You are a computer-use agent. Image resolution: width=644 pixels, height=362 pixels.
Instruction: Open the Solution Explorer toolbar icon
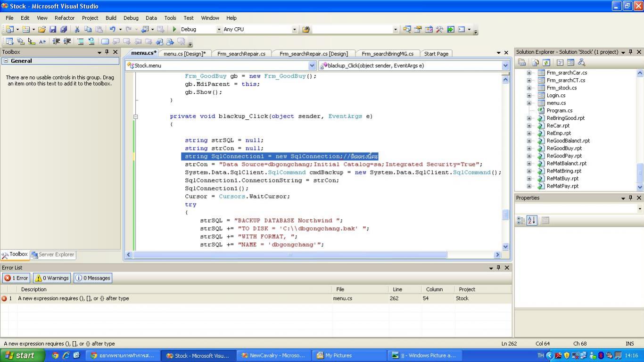[x=407, y=29]
